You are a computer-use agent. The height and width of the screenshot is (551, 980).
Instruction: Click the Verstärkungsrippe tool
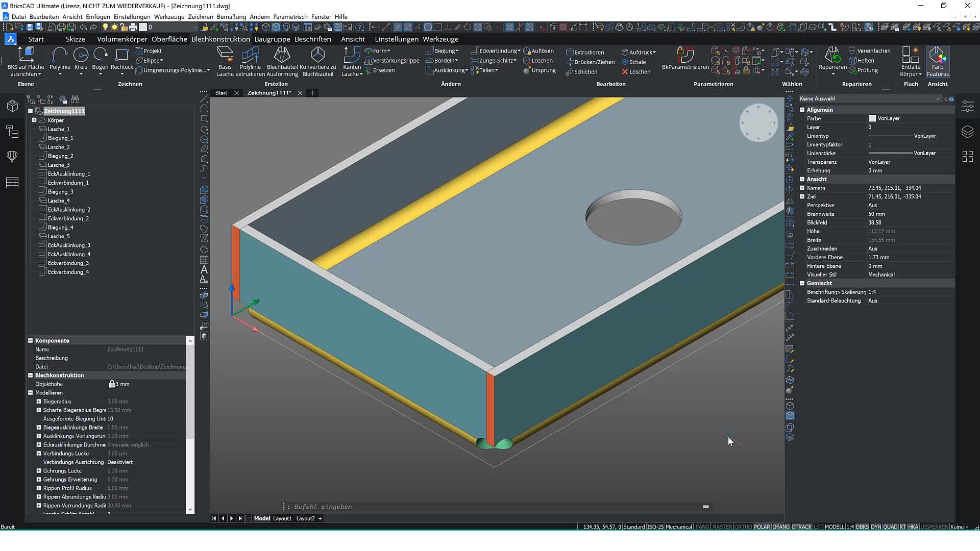(391, 60)
